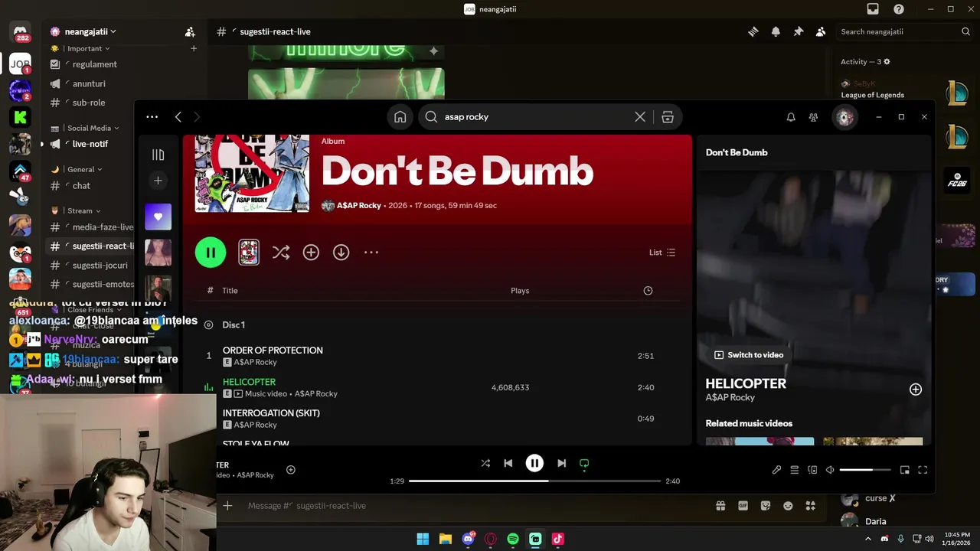Open Discord pinned messages

pyautogui.click(x=798, y=31)
